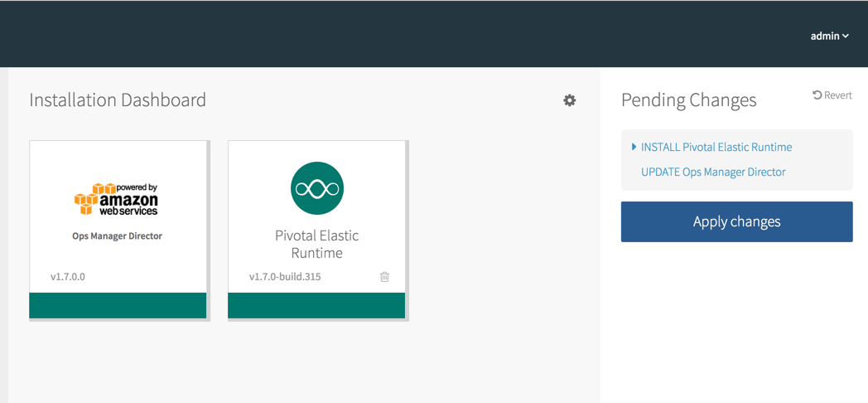Image resolution: width=868 pixels, height=403 pixels.
Task: Click the Pending Changes heading
Action: (688, 100)
